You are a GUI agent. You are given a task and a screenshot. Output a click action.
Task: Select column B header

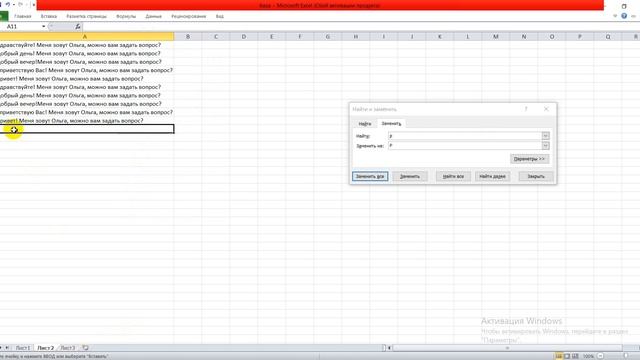[188, 37]
